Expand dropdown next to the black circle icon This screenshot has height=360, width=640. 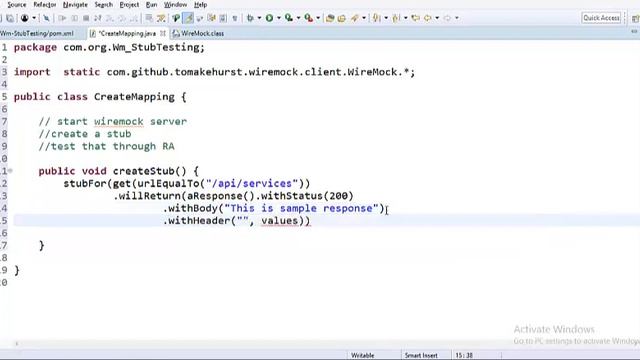pos(34,18)
